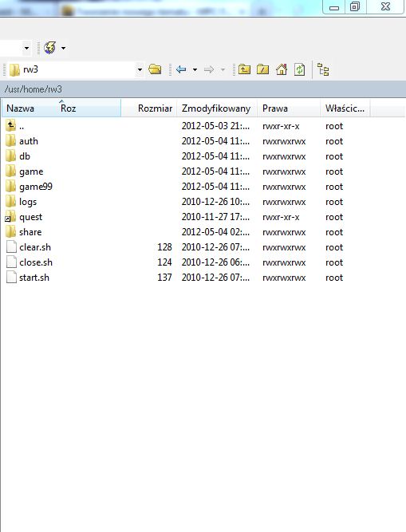Go to parent directory icon

coord(244,69)
